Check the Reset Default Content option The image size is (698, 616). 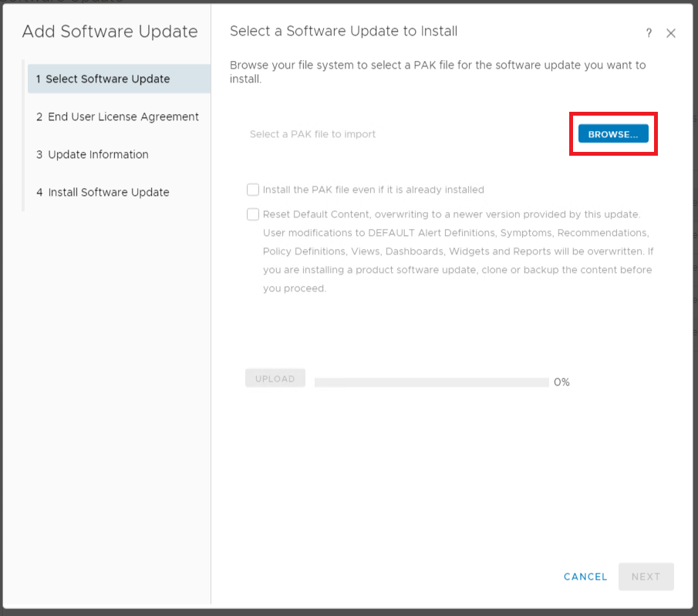253,214
